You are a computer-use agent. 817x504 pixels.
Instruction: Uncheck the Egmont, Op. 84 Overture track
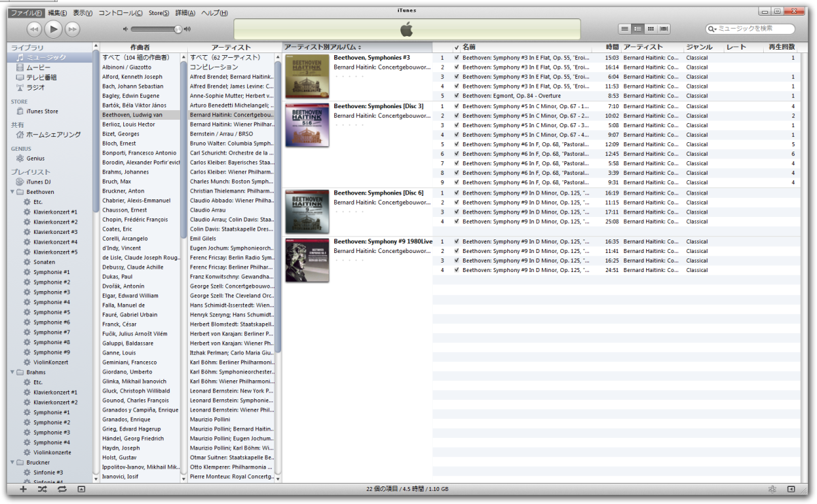click(x=457, y=97)
